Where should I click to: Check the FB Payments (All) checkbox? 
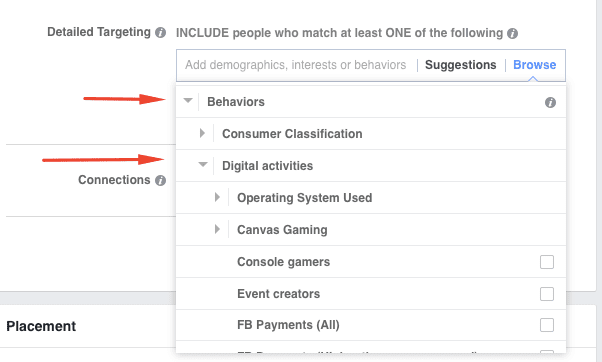click(x=547, y=325)
